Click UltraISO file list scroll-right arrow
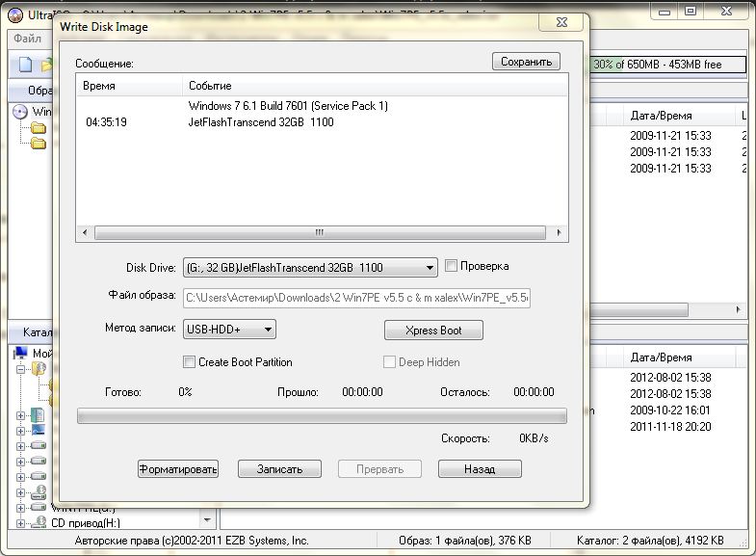The width and height of the screenshot is (756, 556). (739, 309)
